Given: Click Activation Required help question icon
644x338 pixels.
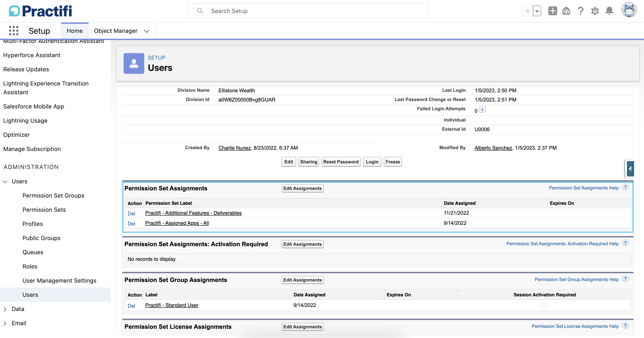Looking at the screenshot, I should coord(625,243).
